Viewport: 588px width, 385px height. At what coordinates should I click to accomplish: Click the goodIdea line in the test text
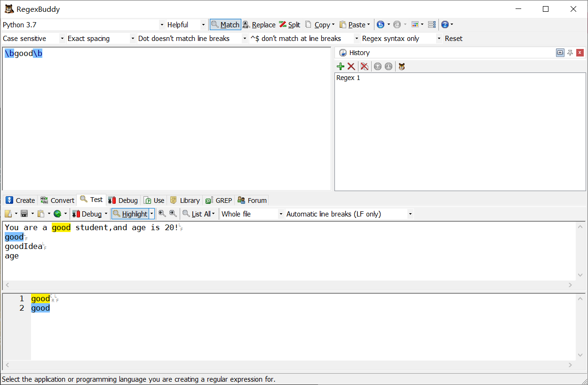pos(24,247)
